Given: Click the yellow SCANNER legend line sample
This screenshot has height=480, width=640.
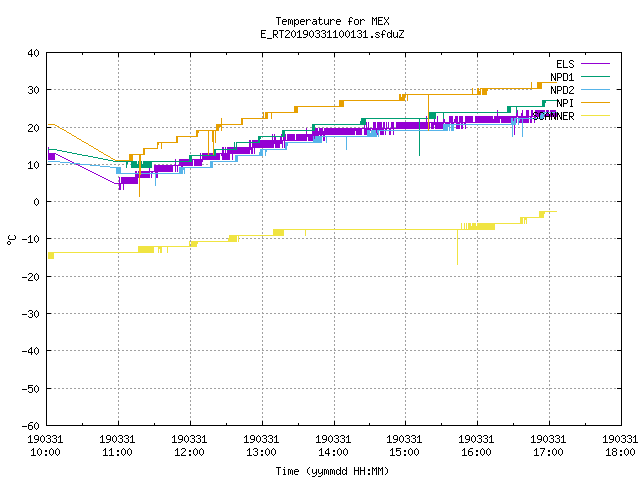Looking at the screenshot, I should 595,116.
